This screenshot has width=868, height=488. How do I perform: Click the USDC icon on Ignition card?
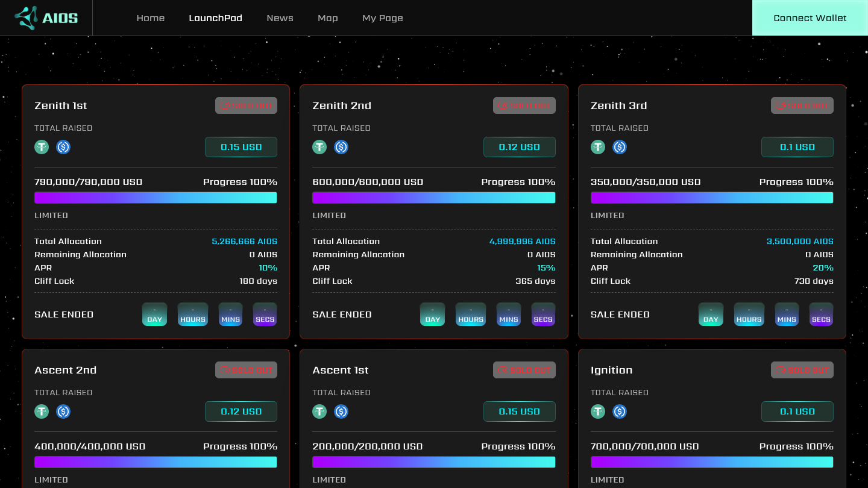[x=620, y=411]
